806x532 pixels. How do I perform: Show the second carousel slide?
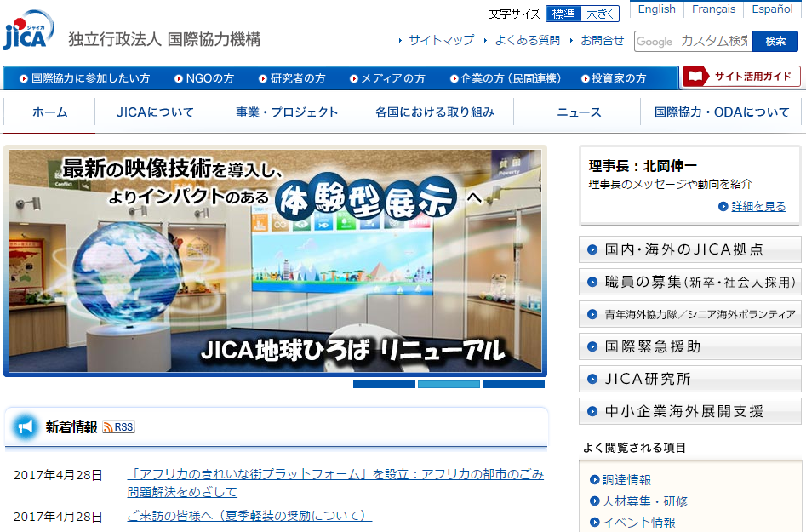[449, 385]
